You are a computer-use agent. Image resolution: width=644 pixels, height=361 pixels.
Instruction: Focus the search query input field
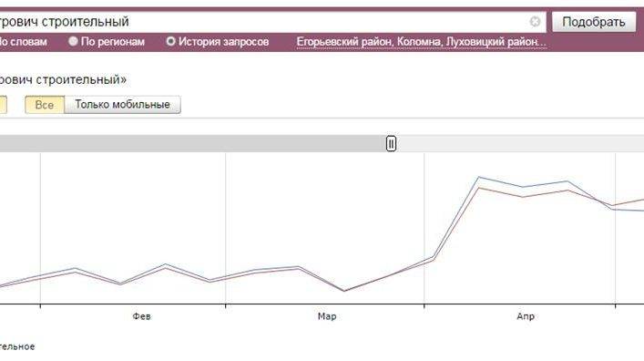[x=263, y=21]
